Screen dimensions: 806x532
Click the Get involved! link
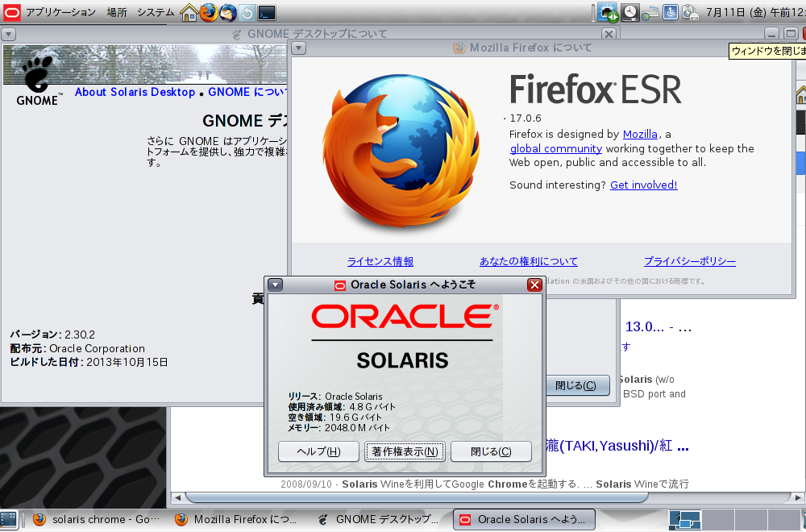643,185
